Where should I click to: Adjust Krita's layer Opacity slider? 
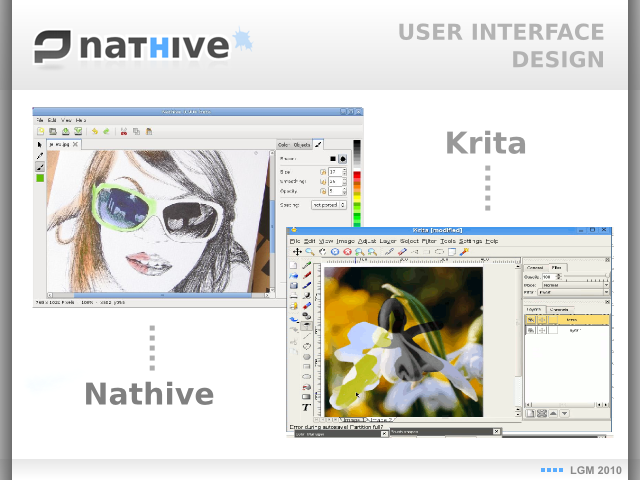(x=587, y=277)
